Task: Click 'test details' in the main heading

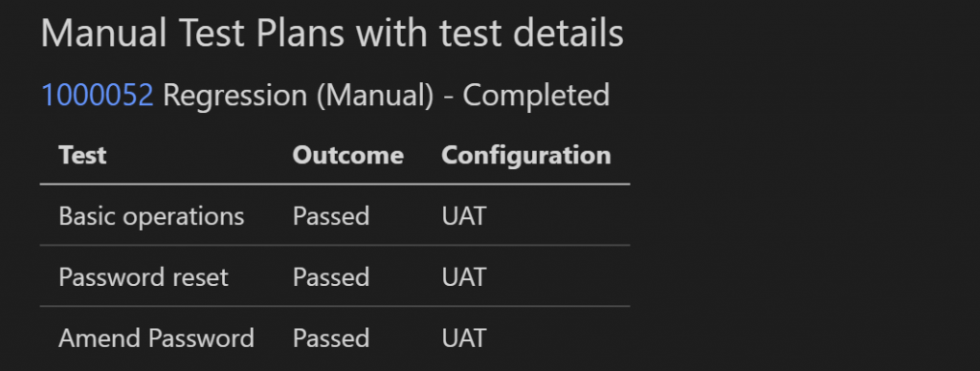Action: pos(531,33)
